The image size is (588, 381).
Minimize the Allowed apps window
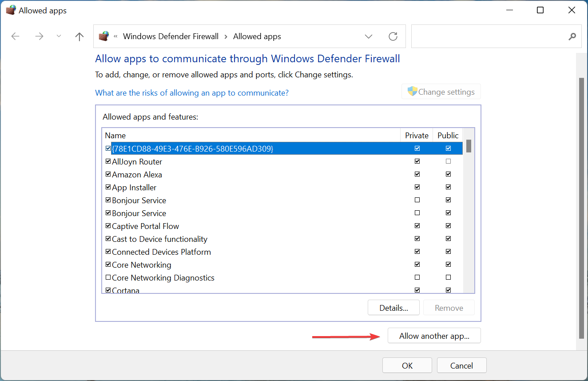coord(509,10)
